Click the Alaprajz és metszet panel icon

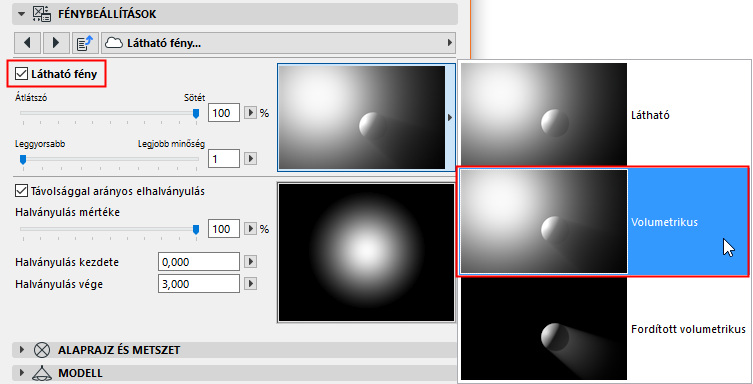click(42, 350)
